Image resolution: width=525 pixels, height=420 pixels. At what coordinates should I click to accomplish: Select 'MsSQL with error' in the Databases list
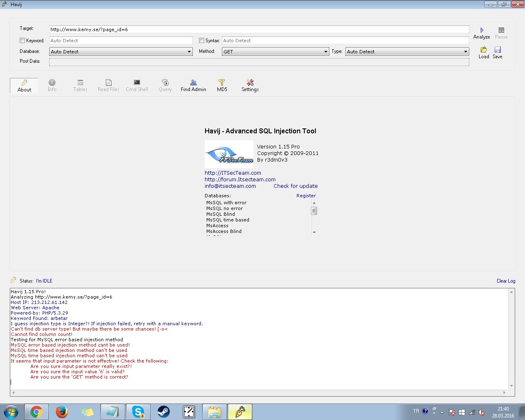tap(226, 203)
